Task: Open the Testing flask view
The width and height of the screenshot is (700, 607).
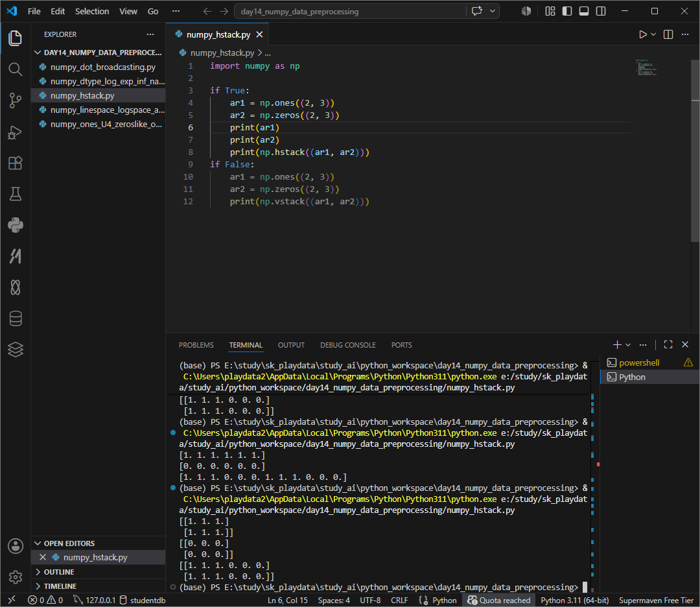Action: pyautogui.click(x=15, y=194)
